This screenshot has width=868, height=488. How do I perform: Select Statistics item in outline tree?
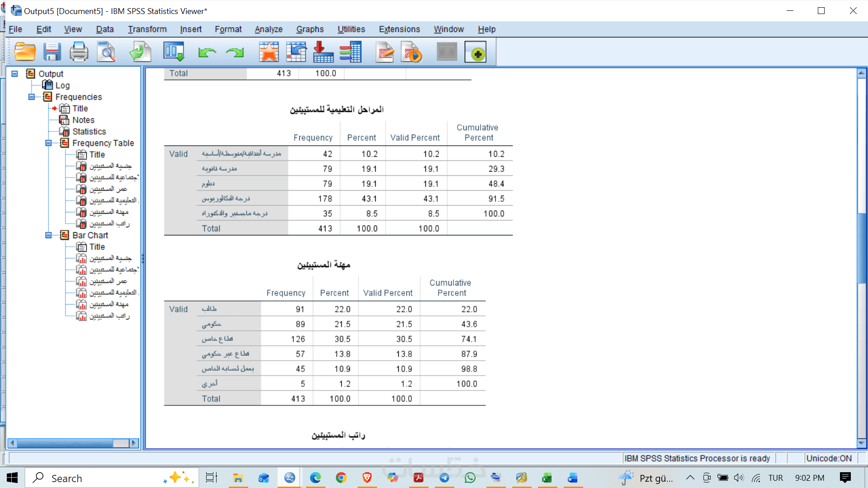click(x=89, y=131)
